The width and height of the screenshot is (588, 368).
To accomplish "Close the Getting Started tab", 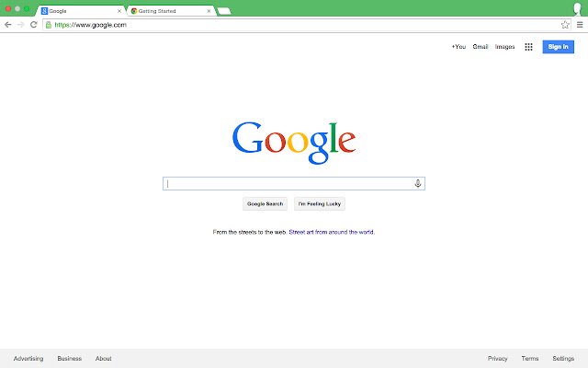I will click(x=209, y=11).
